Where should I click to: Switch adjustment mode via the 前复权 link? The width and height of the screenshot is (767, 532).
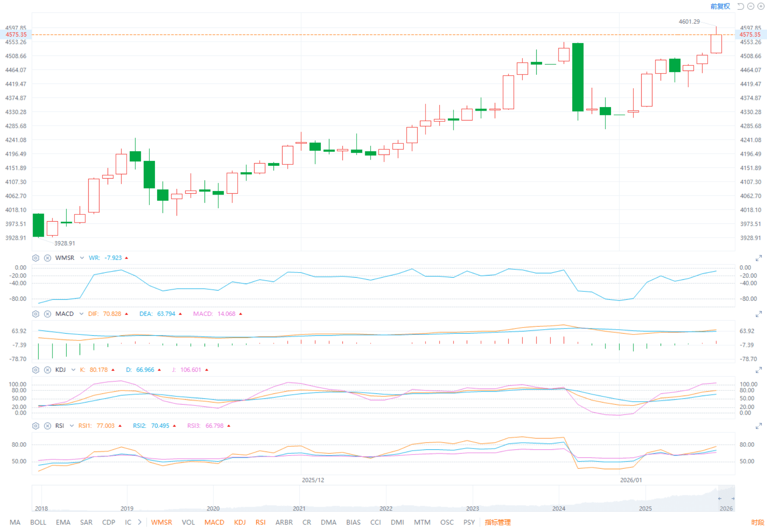(x=720, y=6)
